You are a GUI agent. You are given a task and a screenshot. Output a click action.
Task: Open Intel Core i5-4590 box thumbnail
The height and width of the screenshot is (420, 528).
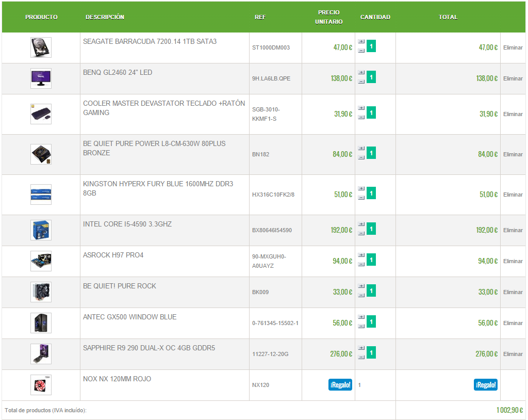(x=41, y=230)
